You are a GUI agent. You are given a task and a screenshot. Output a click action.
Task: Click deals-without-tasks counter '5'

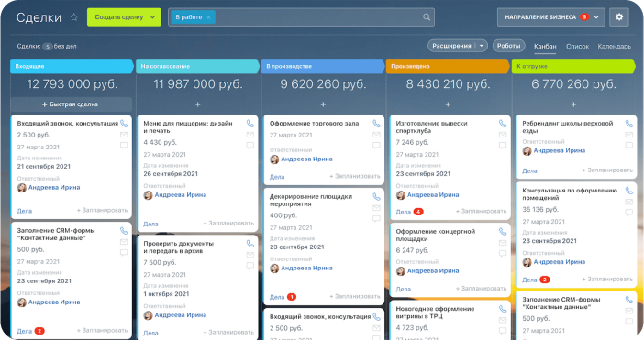click(x=47, y=47)
